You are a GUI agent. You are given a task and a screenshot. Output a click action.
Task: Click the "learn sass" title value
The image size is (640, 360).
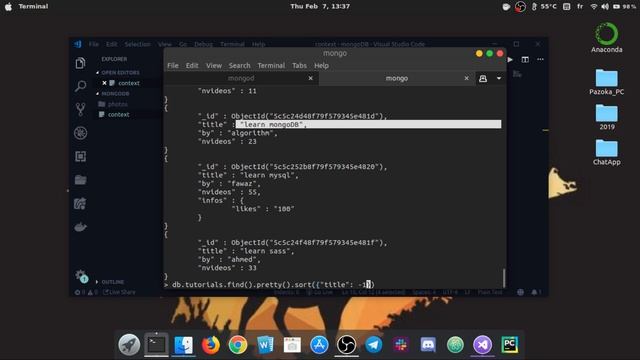[x=267, y=251]
